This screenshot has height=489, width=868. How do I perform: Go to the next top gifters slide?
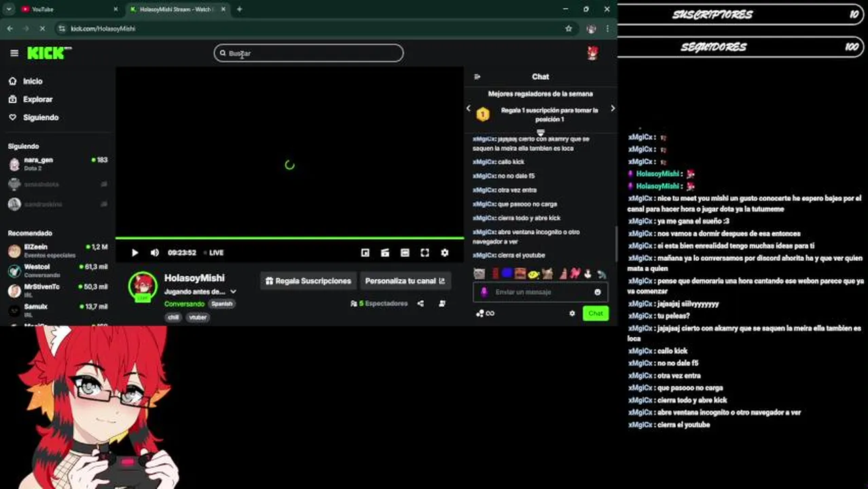(613, 109)
